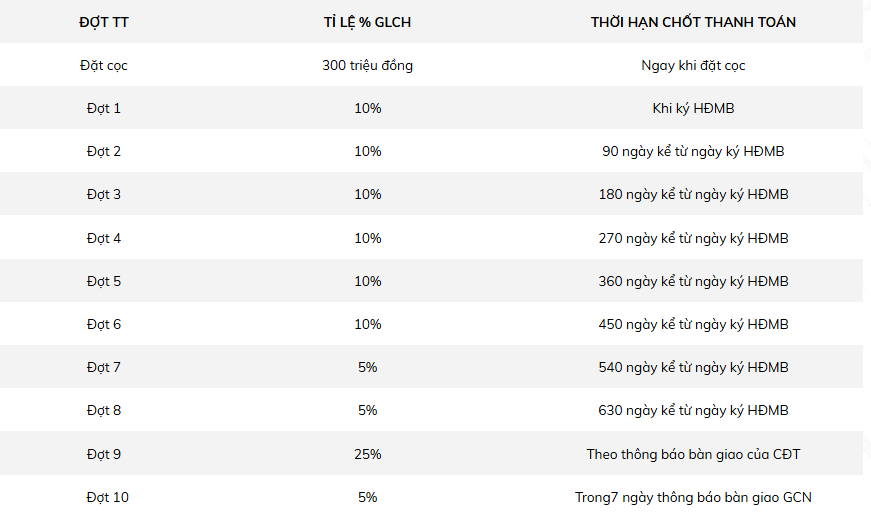Select "Trong7 ngày thông báo bàn giao GCN"
Image resolution: width=871 pixels, height=532 pixels.
point(693,497)
